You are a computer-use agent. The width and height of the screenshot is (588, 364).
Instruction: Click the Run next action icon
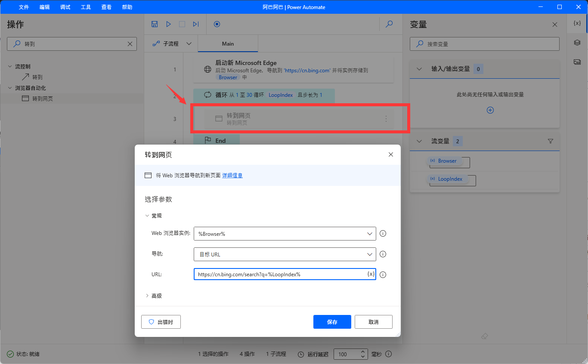[196, 24]
